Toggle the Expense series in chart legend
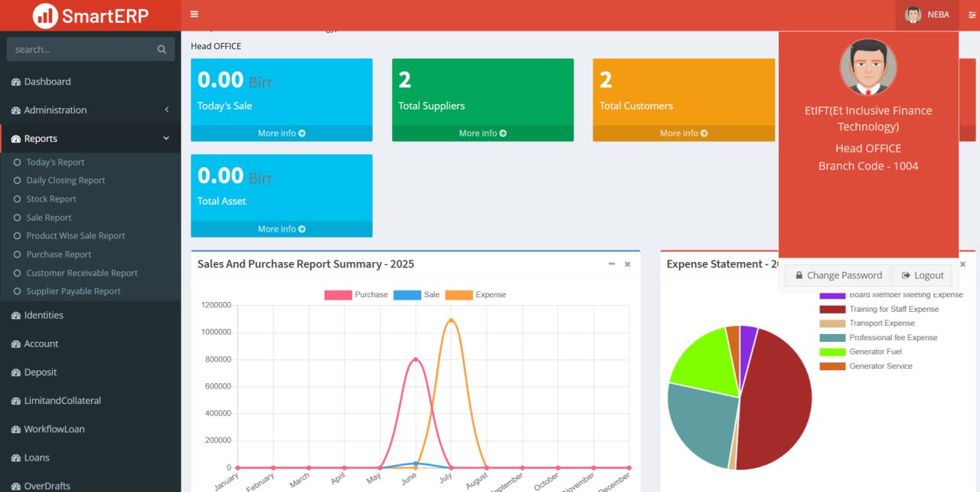 pos(475,295)
